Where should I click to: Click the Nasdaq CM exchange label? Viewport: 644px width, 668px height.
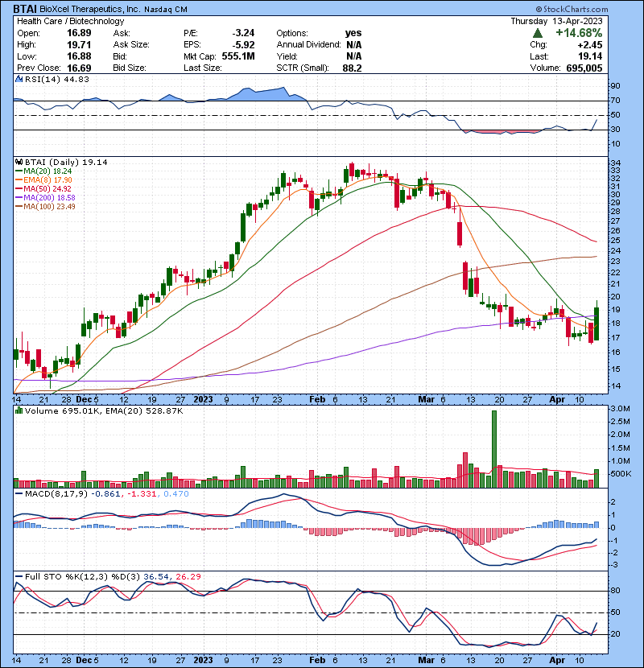166,10
